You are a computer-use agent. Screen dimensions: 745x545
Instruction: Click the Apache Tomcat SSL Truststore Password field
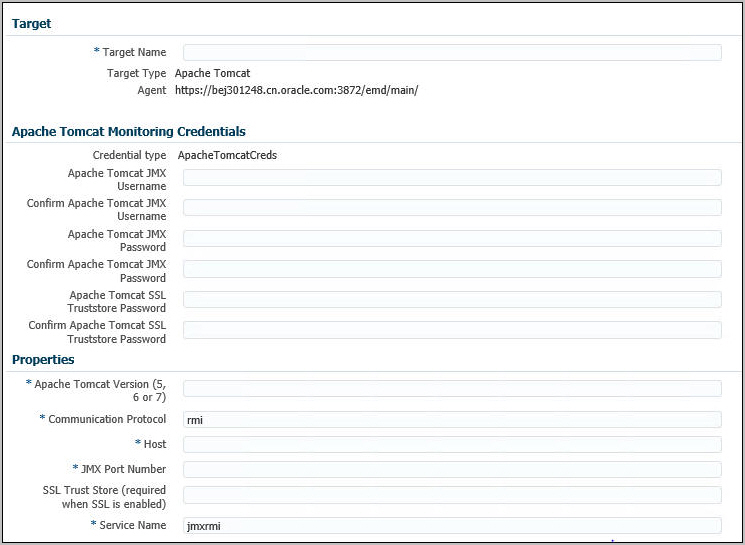click(452, 300)
